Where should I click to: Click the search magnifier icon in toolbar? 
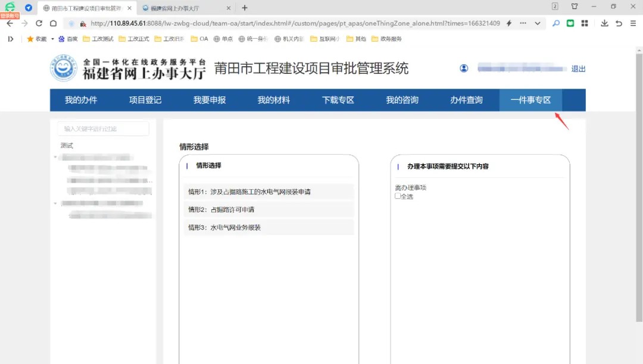pyautogui.click(x=555, y=23)
